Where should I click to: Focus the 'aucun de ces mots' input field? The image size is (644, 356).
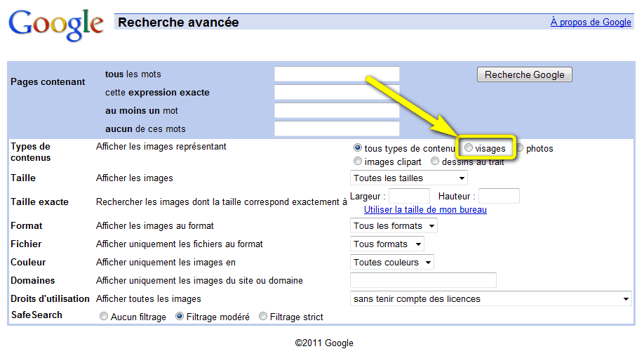pyautogui.click(x=337, y=128)
